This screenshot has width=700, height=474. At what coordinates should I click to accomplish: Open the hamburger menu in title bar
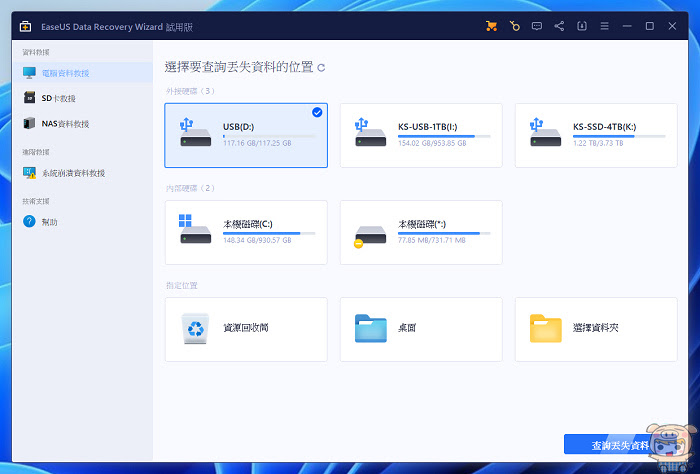click(604, 26)
